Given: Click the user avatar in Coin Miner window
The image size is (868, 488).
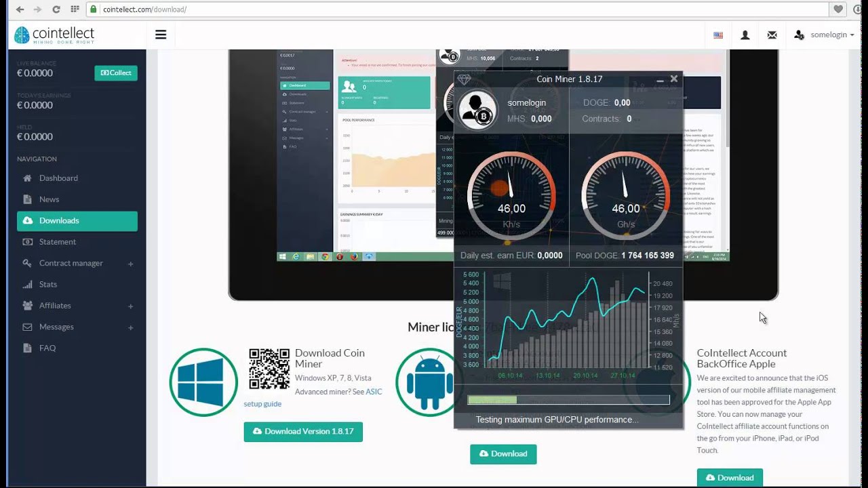Looking at the screenshot, I should point(477,110).
